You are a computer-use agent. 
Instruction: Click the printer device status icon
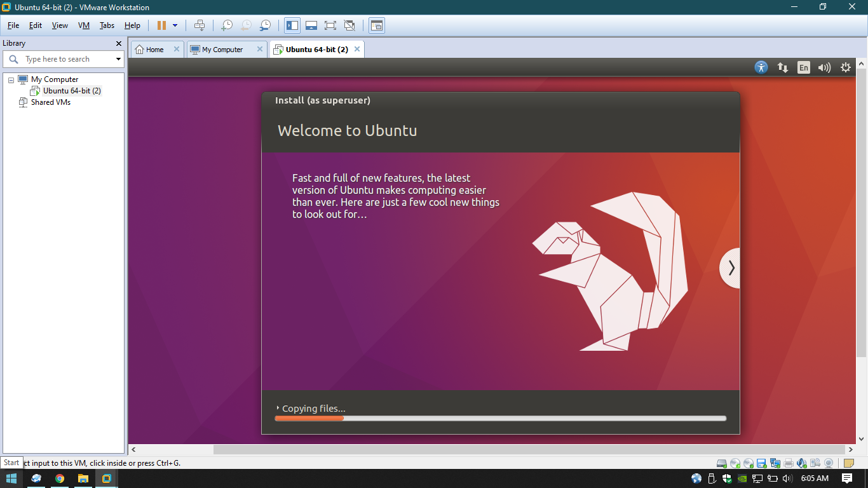[x=789, y=463]
